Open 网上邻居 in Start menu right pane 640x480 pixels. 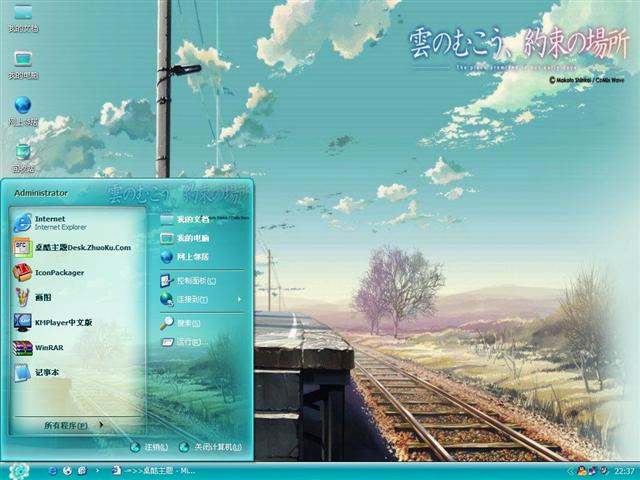184,257
